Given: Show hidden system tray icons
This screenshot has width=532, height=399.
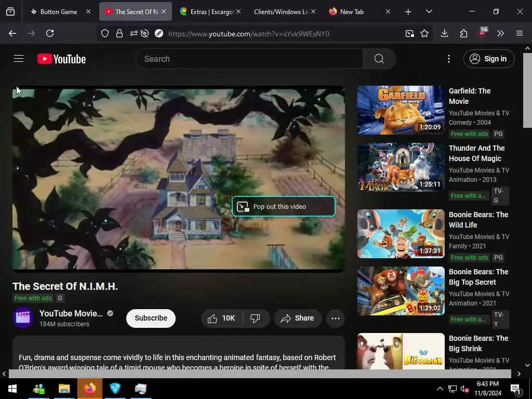Looking at the screenshot, I should [440, 389].
